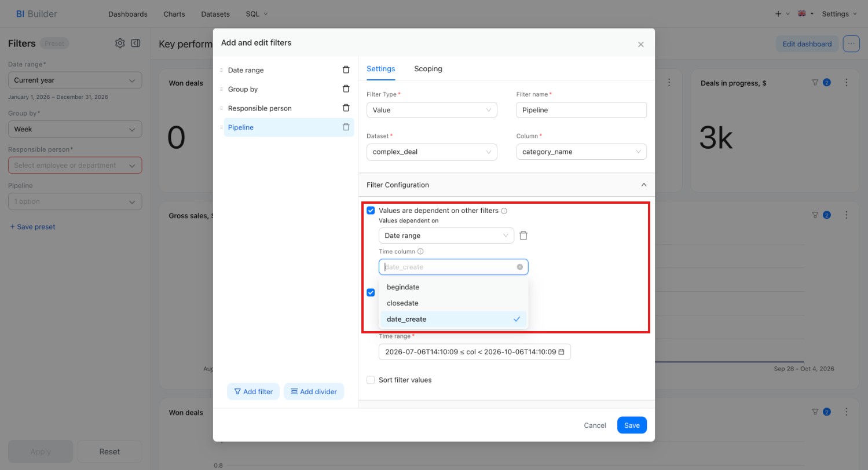Open the 'Current year' date range dropdown

click(x=75, y=80)
